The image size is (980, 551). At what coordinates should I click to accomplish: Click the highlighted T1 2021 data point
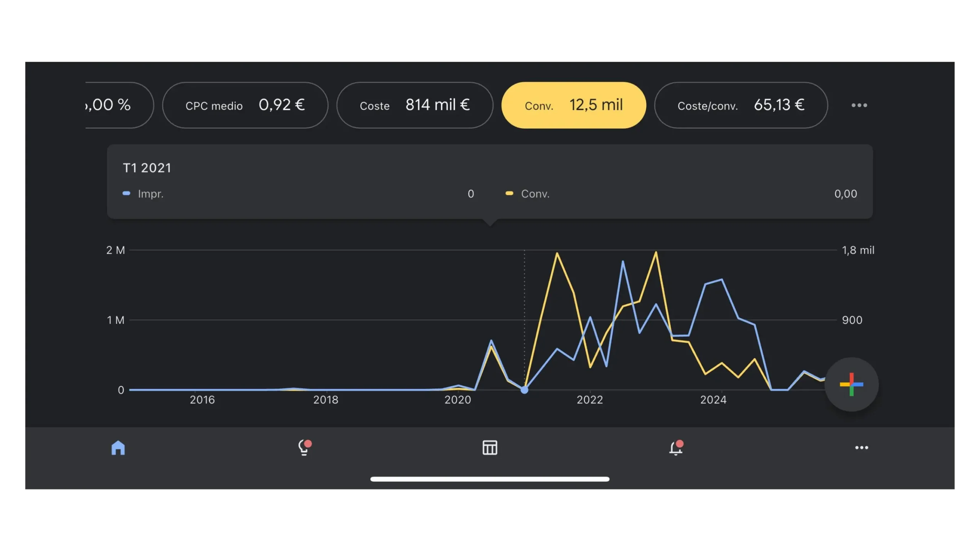[x=524, y=390]
